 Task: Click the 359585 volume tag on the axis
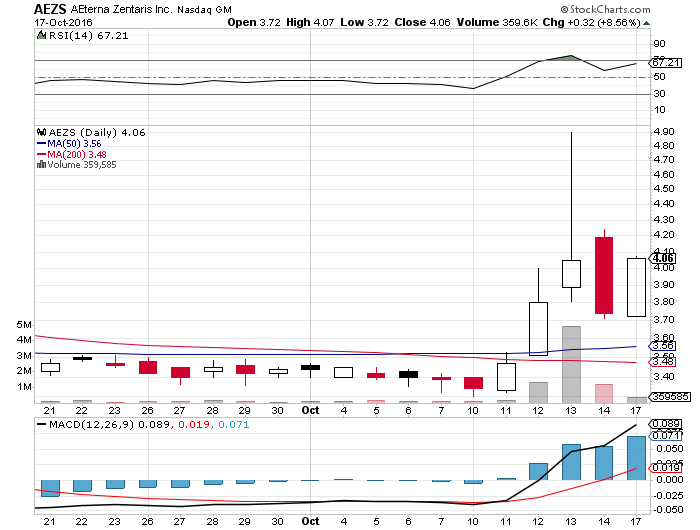coord(670,396)
